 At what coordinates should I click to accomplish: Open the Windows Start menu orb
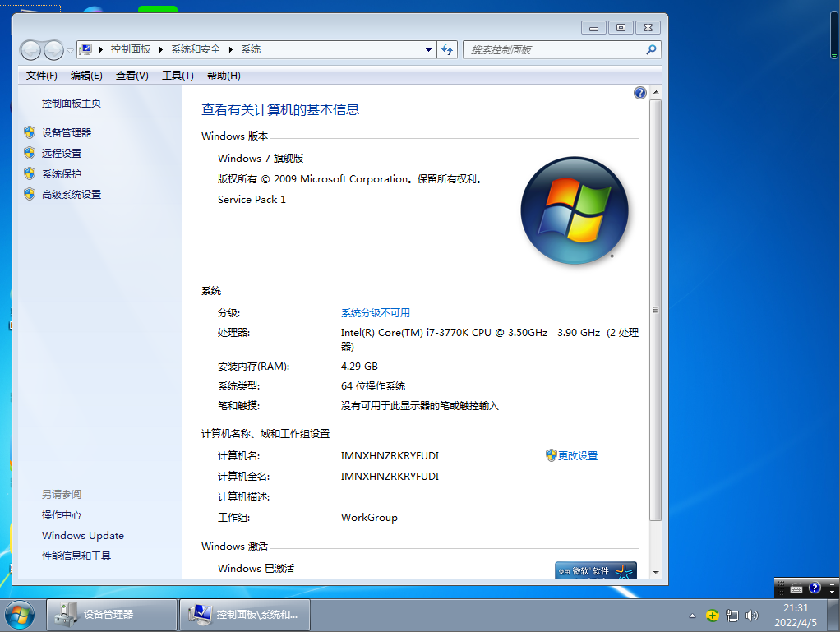coord(20,616)
